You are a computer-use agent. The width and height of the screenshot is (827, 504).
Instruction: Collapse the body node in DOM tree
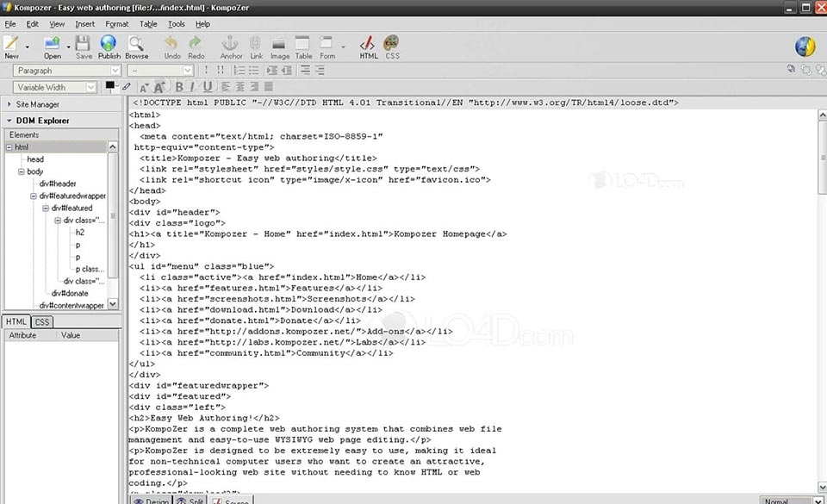(x=21, y=171)
